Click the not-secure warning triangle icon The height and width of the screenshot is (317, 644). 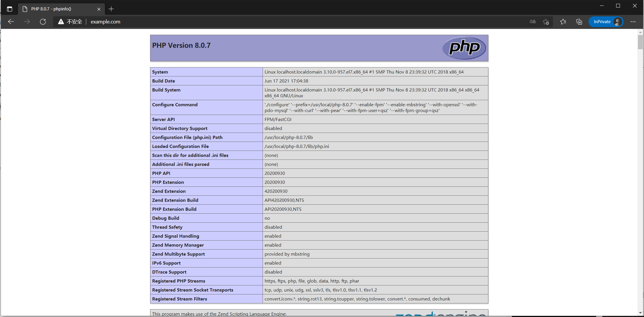61,22
